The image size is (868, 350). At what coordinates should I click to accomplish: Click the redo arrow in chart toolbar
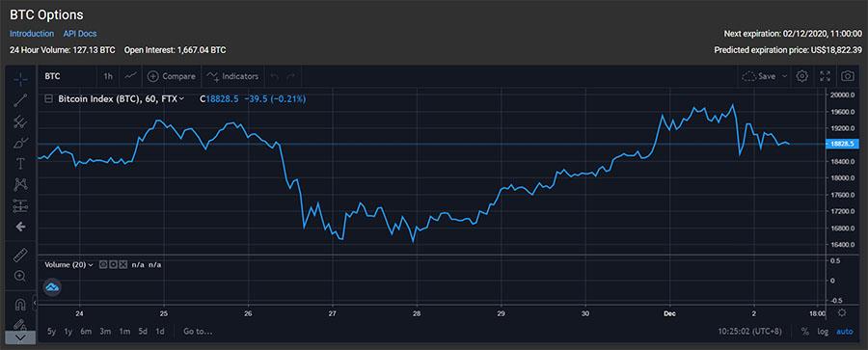[x=291, y=76]
